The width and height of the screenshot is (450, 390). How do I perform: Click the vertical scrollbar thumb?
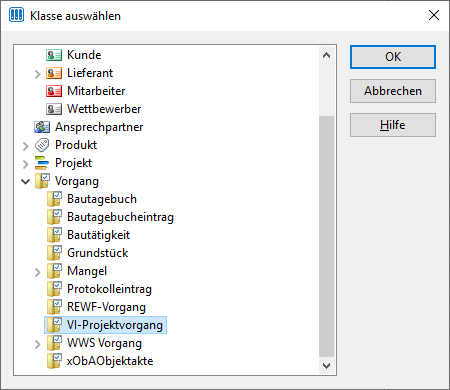pyautogui.click(x=326, y=236)
